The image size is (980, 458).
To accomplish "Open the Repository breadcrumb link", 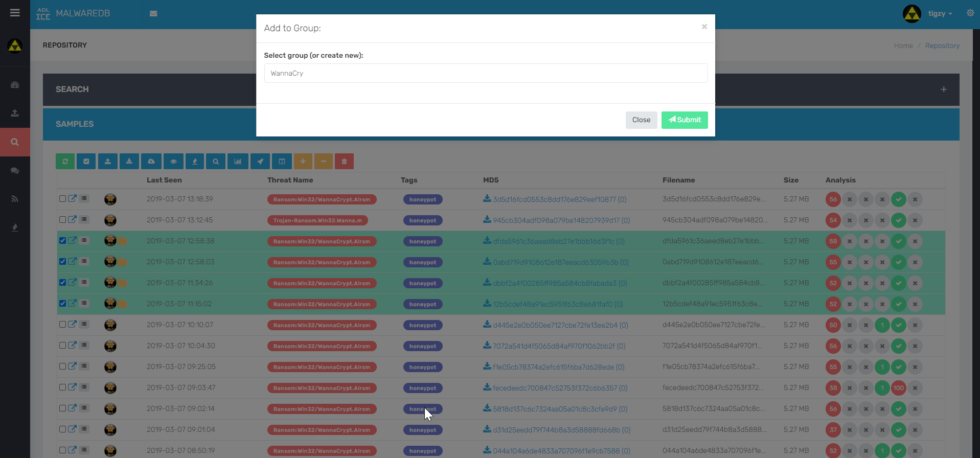I will point(942,45).
